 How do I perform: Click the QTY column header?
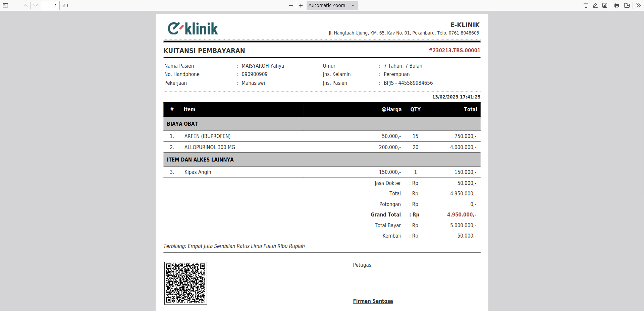pos(415,110)
